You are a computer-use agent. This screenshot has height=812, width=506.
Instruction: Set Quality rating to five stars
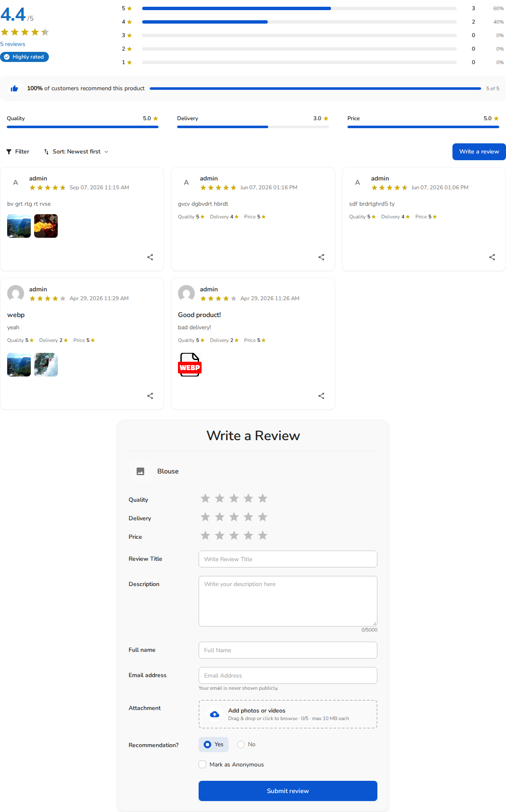(263, 498)
